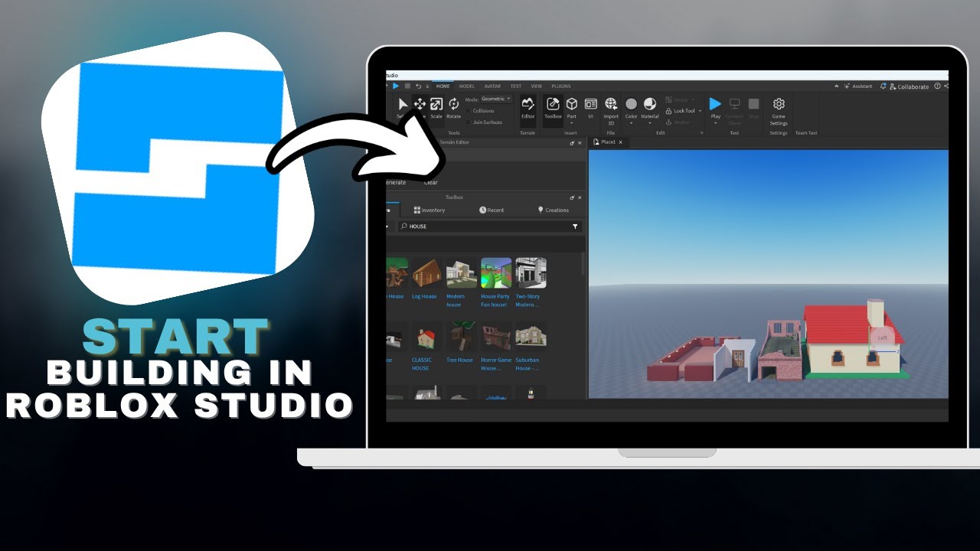Click the notifications bell icon

tap(884, 86)
